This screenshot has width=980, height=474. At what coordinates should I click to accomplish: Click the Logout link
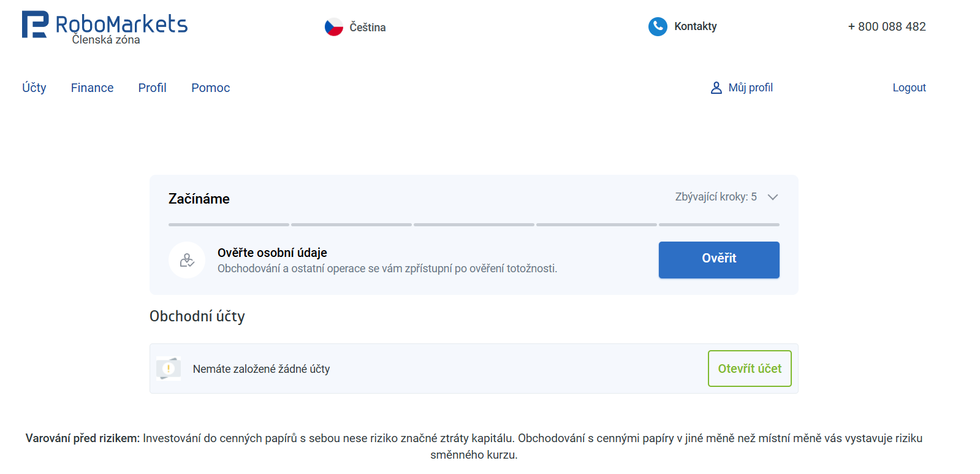click(908, 88)
